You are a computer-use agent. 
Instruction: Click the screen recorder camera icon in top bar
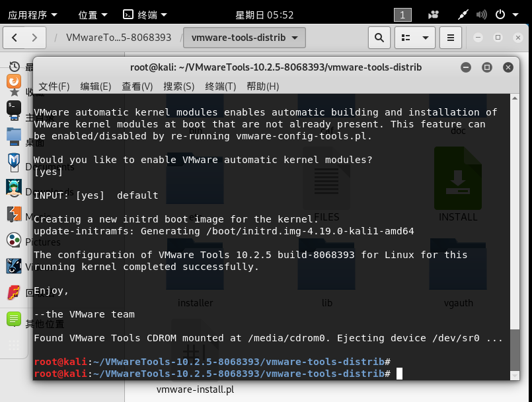(434, 15)
